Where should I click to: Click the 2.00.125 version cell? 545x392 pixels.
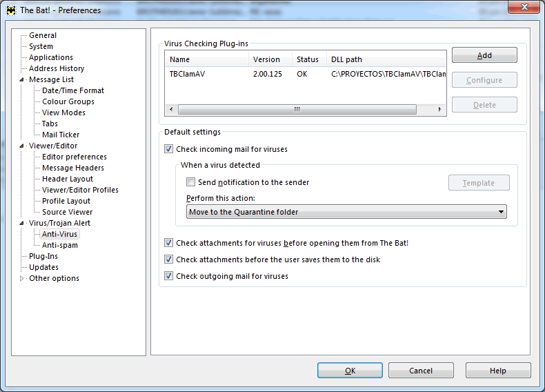[267, 74]
